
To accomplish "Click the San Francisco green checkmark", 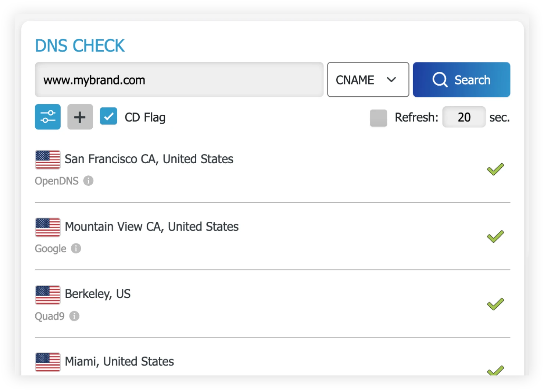I will point(495,169).
